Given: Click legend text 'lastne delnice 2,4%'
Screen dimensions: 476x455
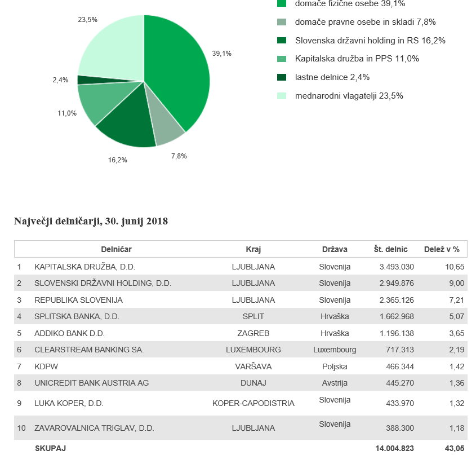Looking at the screenshot, I should pos(332,77).
